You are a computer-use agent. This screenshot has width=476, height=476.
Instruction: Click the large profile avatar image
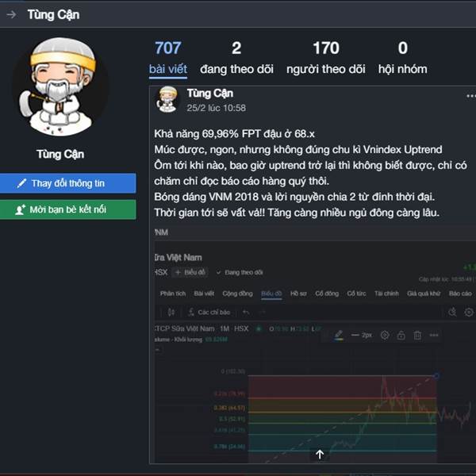click(x=60, y=86)
